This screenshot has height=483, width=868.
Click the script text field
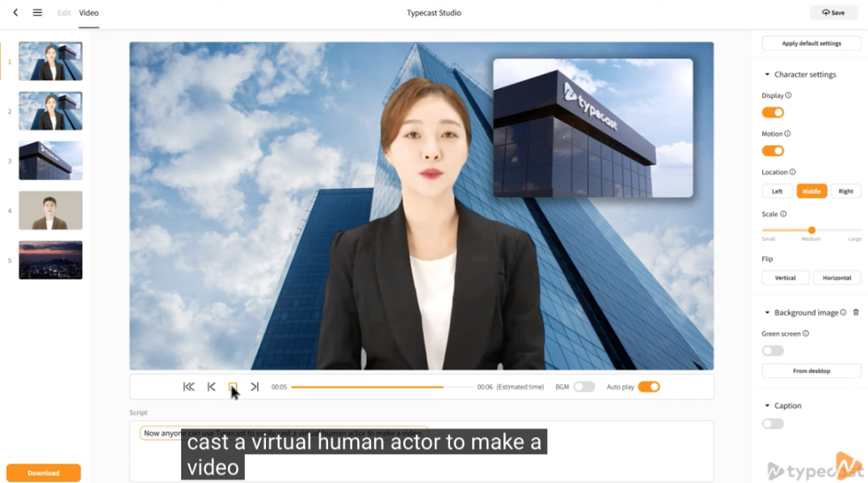pyautogui.click(x=421, y=451)
